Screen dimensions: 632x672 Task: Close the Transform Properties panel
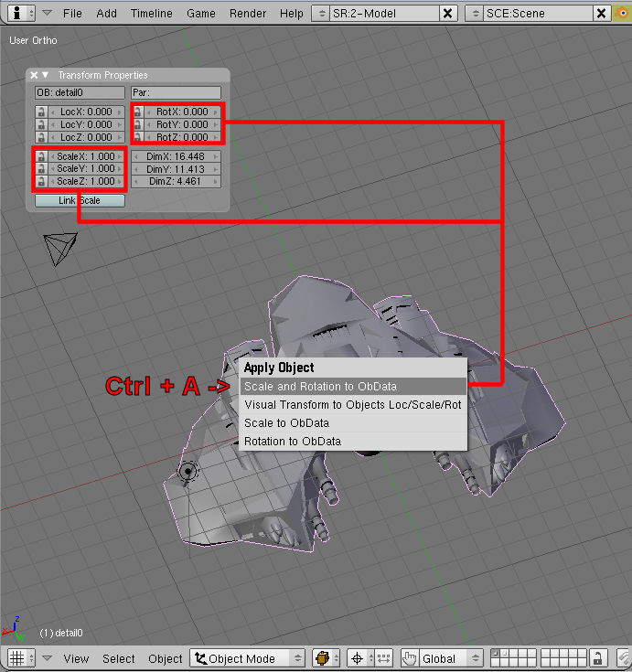(x=34, y=75)
